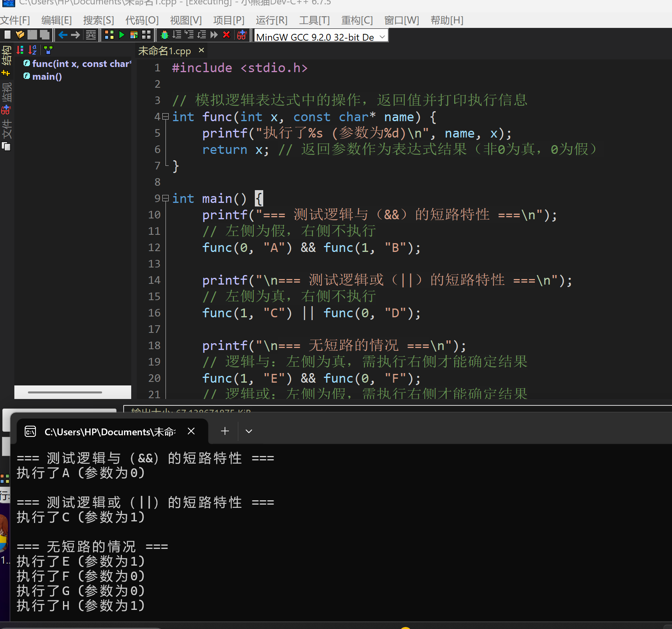
Task: Click line number 20 in the gutter
Action: pyautogui.click(x=154, y=378)
